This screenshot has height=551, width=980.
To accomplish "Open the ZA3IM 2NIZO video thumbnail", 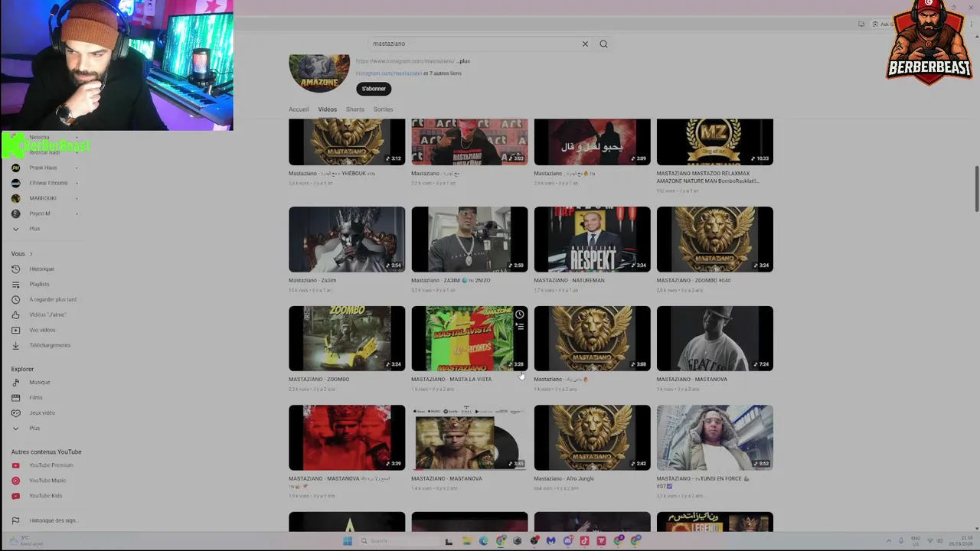I will pyautogui.click(x=469, y=240).
